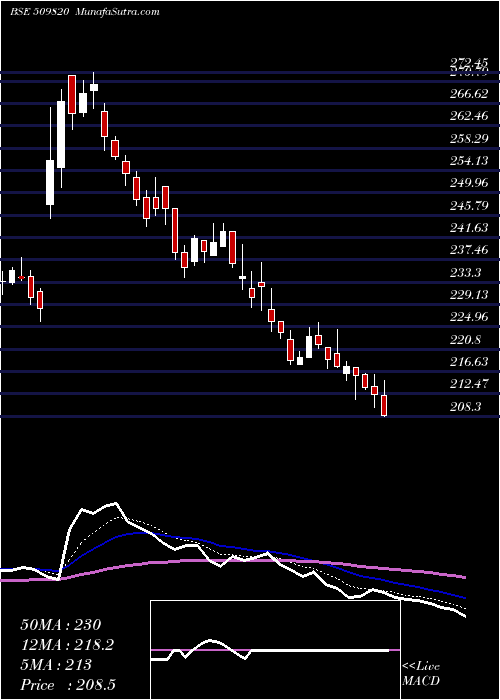500x700 pixels.
Task: Click the 233.3 price axis value
Action: [465, 273]
